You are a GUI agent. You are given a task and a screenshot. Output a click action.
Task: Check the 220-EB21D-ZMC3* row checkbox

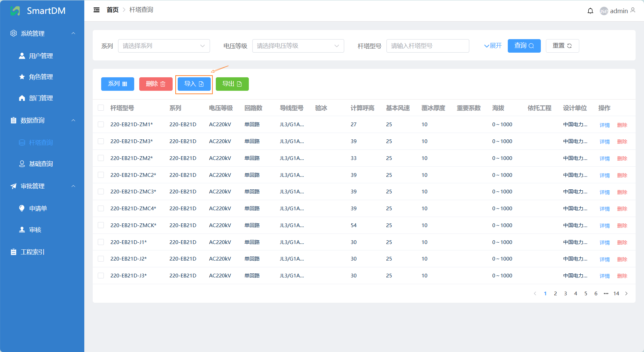[x=101, y=191]
